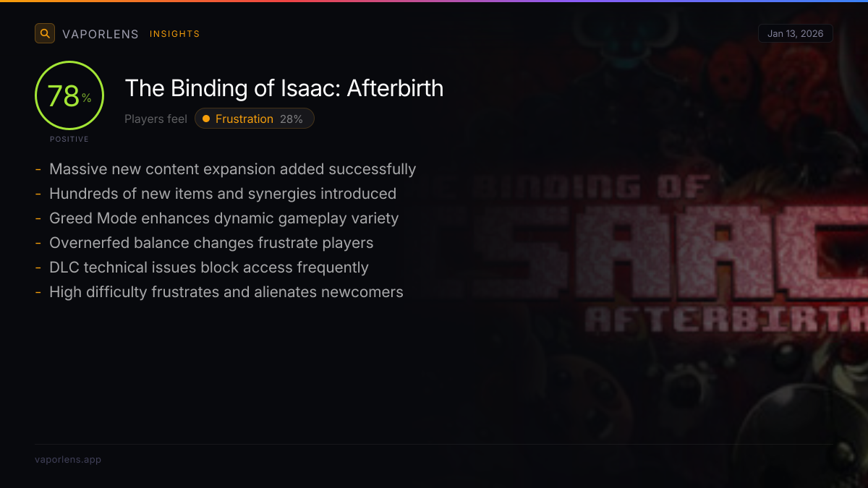Select "Greed Mode enhances" insight line

pyautogui.click(x=224, y=218)
